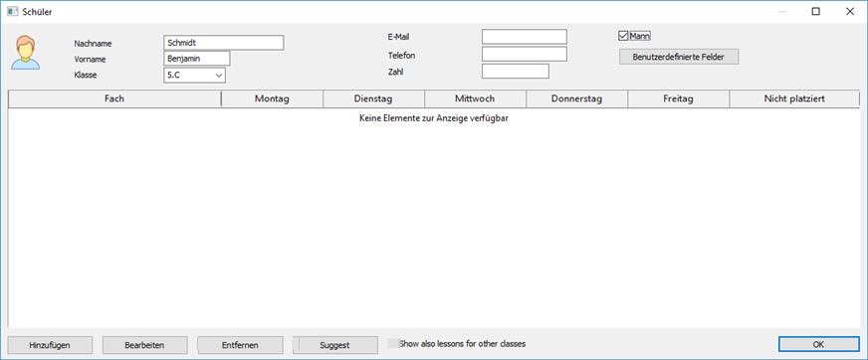
Task: Sort by the Fach column header
Action: point(114,98)
